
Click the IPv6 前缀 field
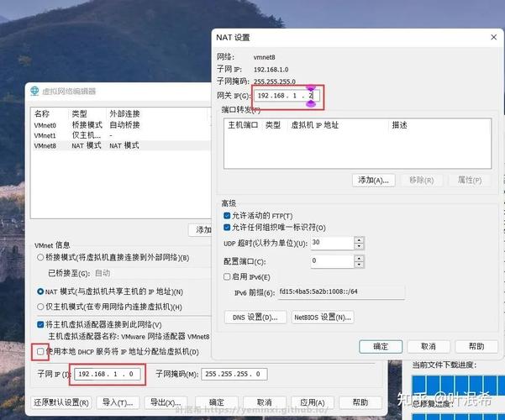pyautogui.click(x=341, y=291)
